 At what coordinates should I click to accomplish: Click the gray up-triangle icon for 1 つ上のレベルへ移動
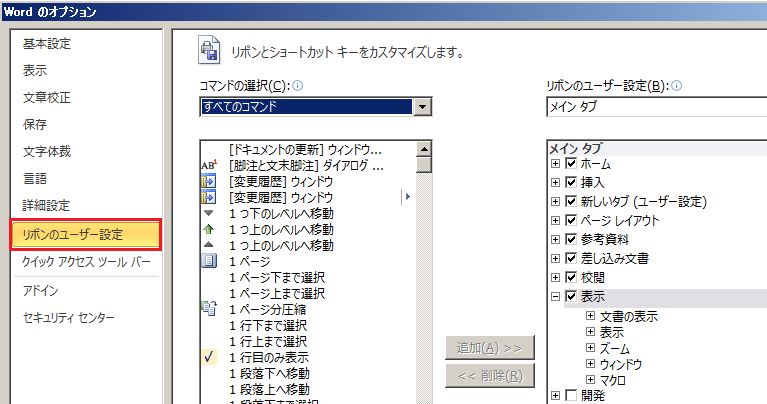(209, 245)
